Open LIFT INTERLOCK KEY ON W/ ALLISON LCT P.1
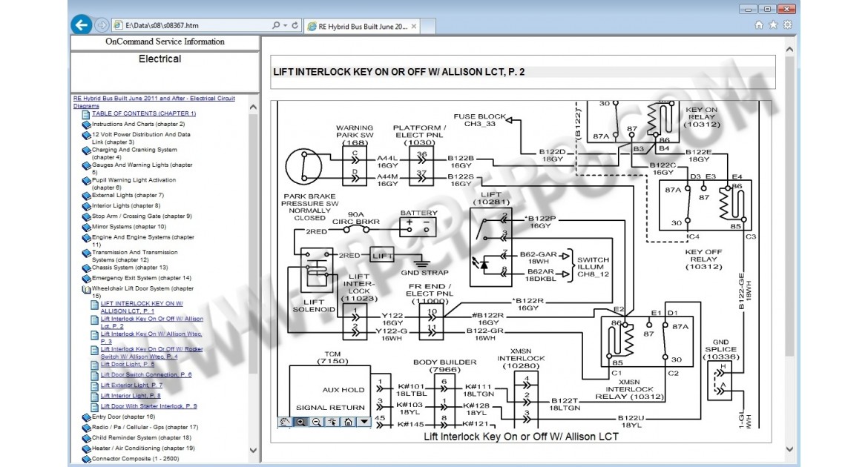The width and height of the screenshot is (868, 467). click(142, 307)
